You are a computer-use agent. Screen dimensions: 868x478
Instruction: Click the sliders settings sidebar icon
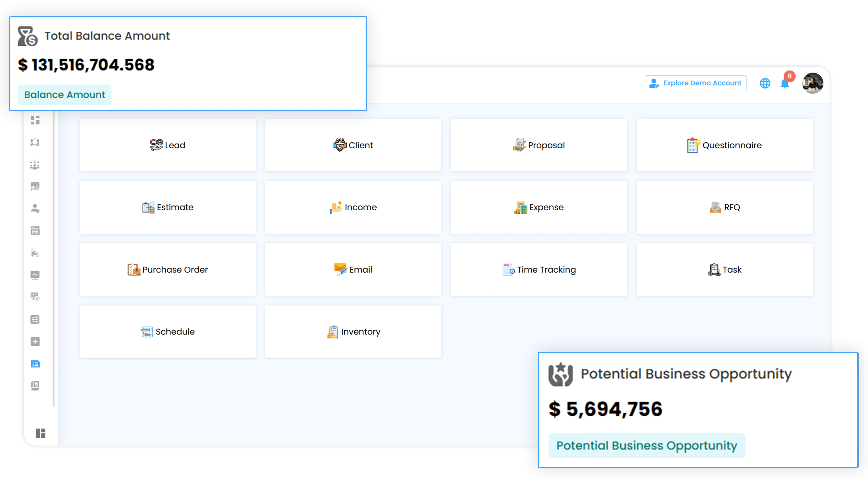[x=35, y=319]
